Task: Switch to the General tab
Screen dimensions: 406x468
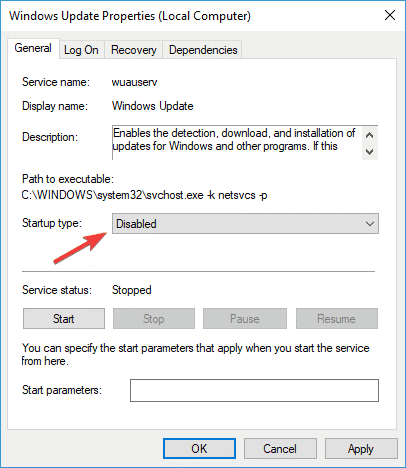Action: coord(33,48)
